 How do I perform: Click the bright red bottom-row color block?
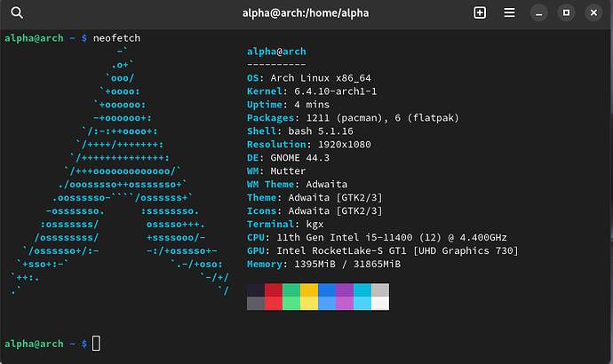pos(274,304)
